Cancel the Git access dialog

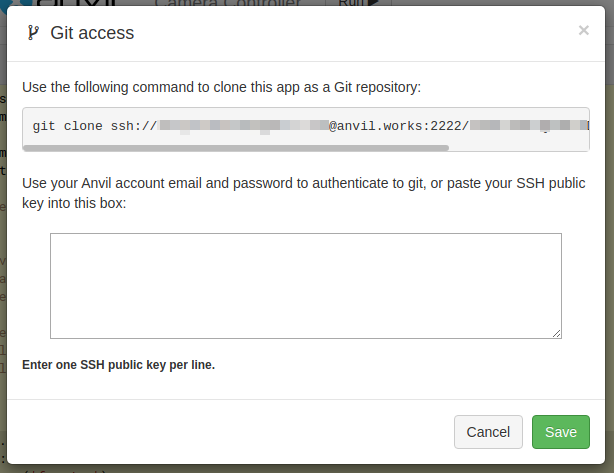pos(488,432)
